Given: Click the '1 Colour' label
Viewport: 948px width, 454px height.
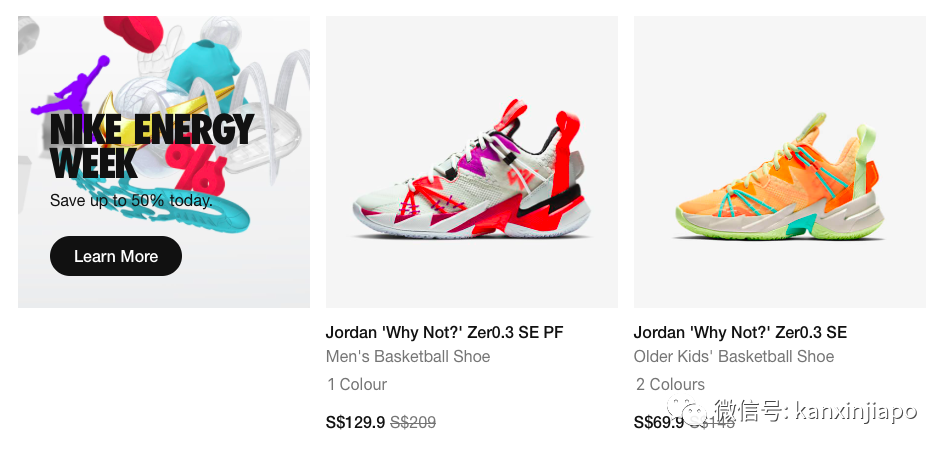Looking at the screenshot, I should point(357,384).
